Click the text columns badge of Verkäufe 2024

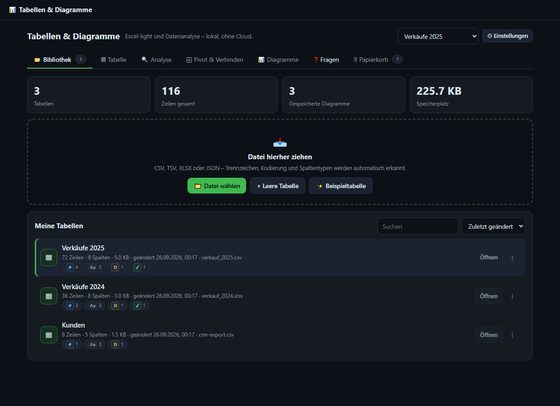[x=95, y=306]
